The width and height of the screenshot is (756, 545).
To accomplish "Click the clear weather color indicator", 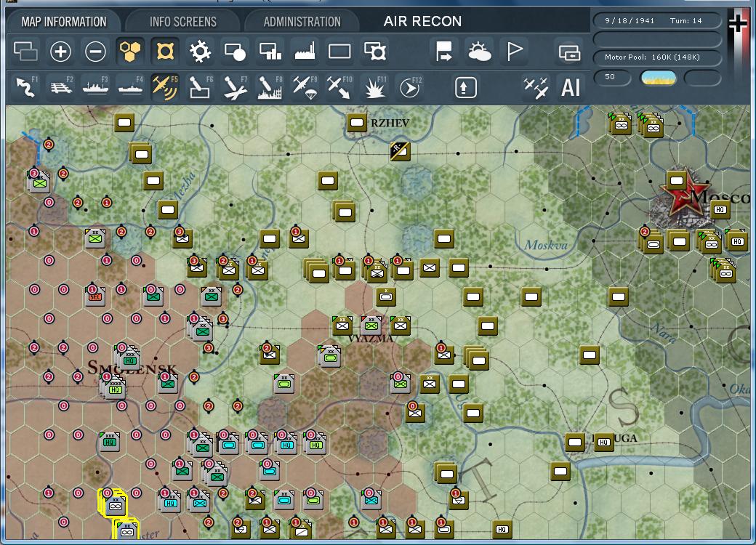I will (659, 77).
